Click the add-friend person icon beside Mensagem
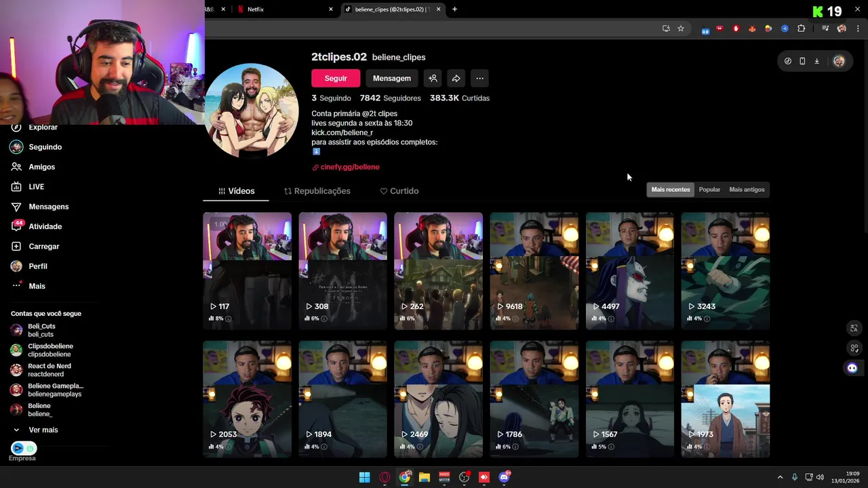The width and height of the screenshot is (868, 488). [433, 78]
